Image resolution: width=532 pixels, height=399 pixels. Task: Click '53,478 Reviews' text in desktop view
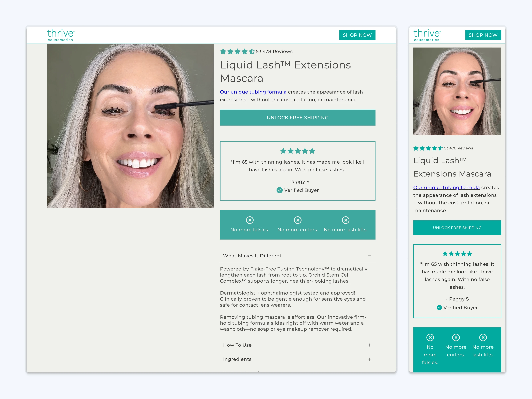274,52
